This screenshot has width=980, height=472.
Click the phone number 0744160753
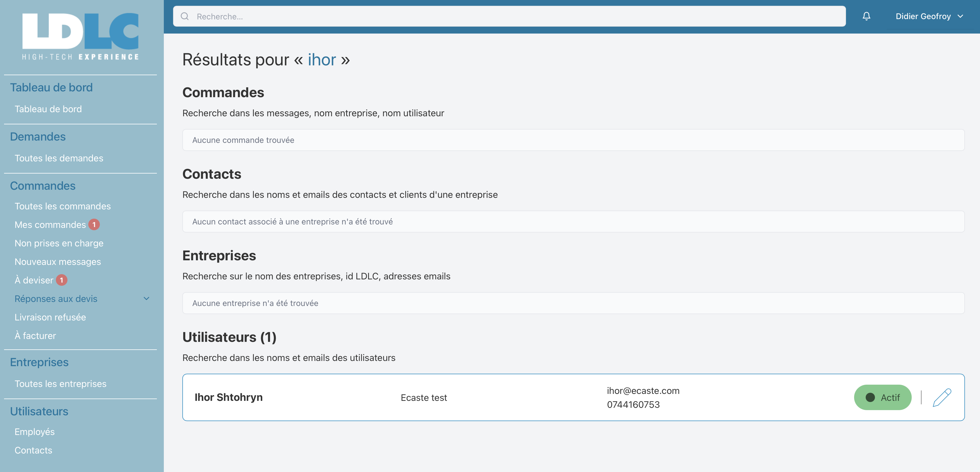(x=633, y=405)
